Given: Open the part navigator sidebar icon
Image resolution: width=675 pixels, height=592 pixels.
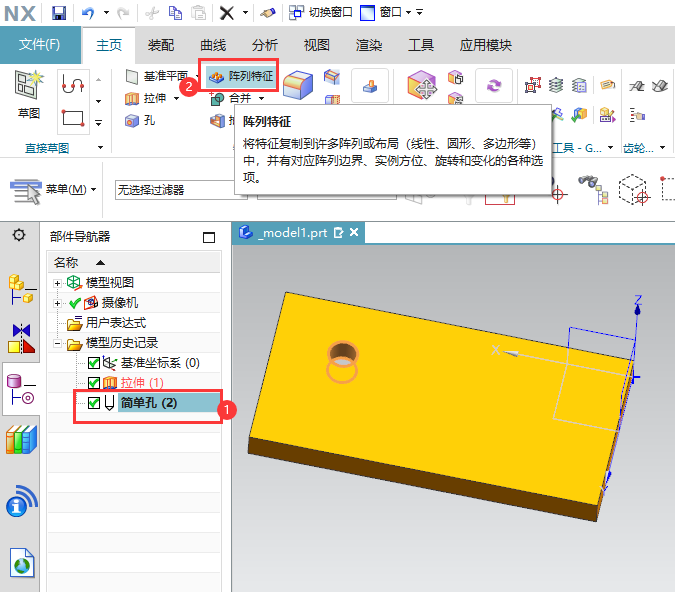Looking at the screenshot, I should [21, 389].
